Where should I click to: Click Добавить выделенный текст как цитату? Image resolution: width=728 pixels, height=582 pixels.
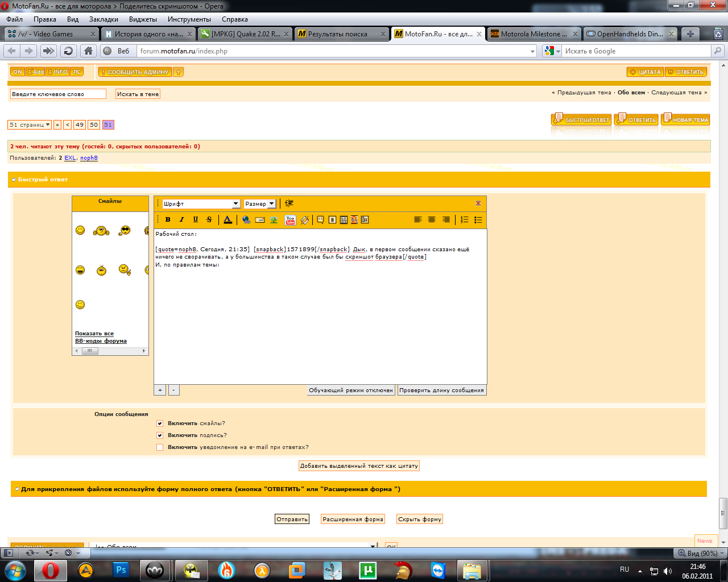pos(359,465)
